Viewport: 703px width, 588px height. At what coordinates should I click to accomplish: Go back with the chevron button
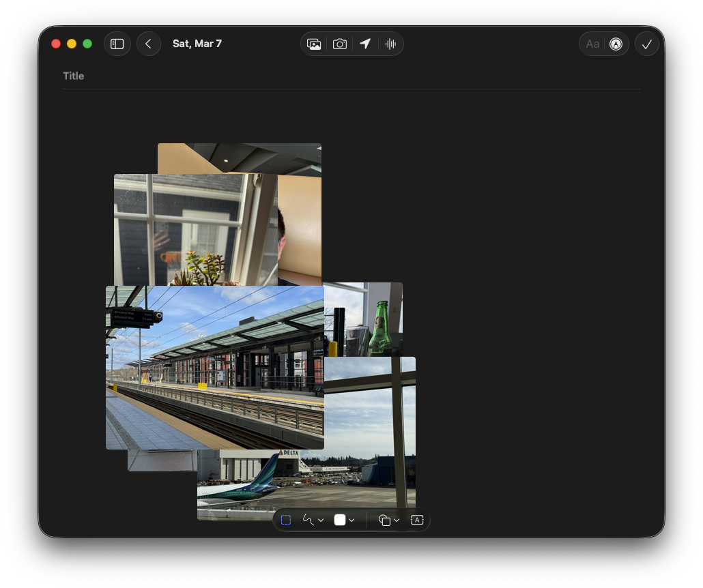149,44
